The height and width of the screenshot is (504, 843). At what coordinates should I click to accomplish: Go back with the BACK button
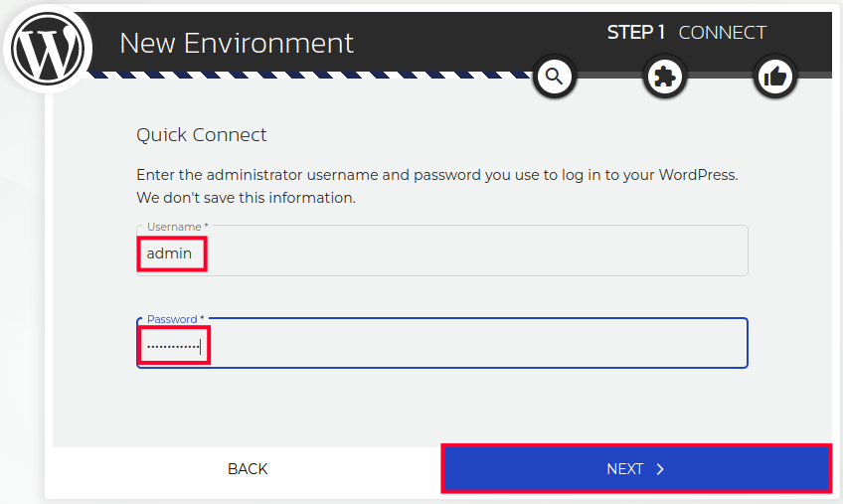(x=248, y=469)
